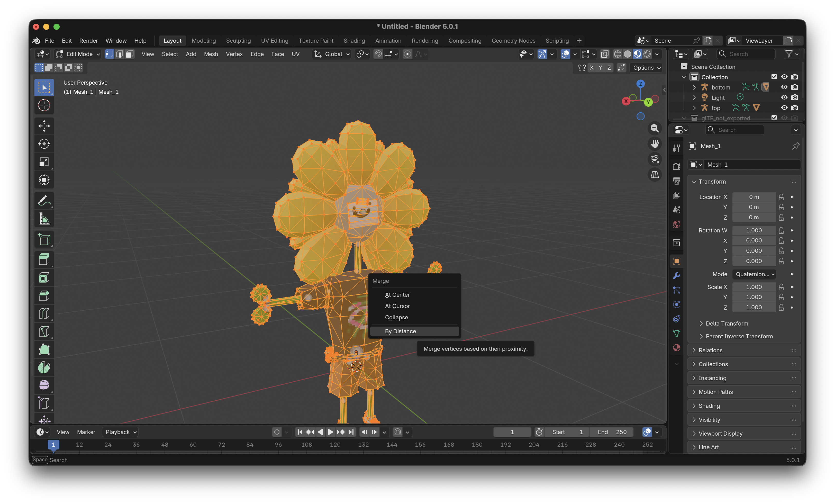Click the Options button in viewport header
This screenshot has width=835, height=504.
click(x=646, y=67)
